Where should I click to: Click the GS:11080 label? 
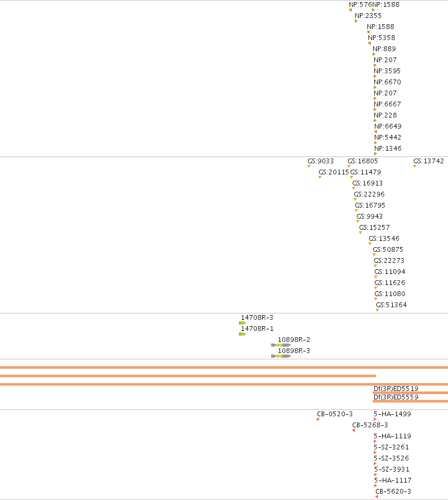[390, 293]
